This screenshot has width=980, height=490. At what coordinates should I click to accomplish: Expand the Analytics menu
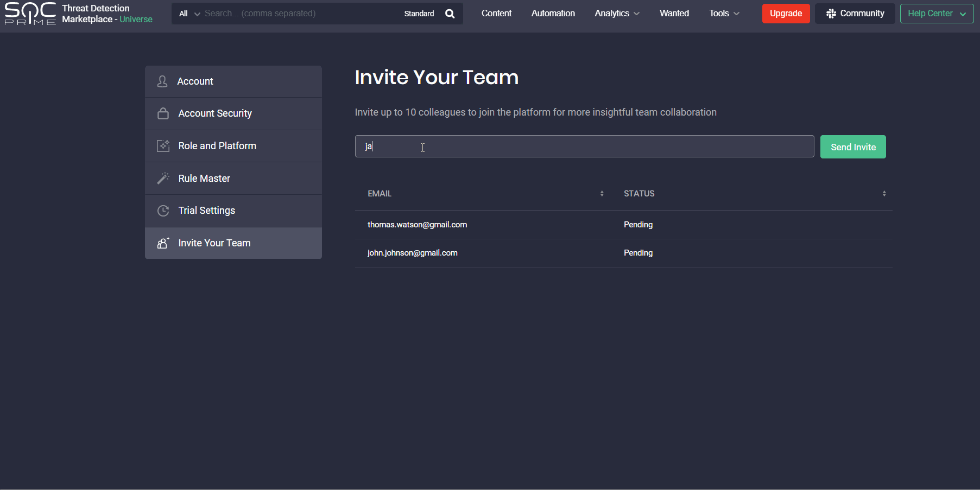pos(617,14)
